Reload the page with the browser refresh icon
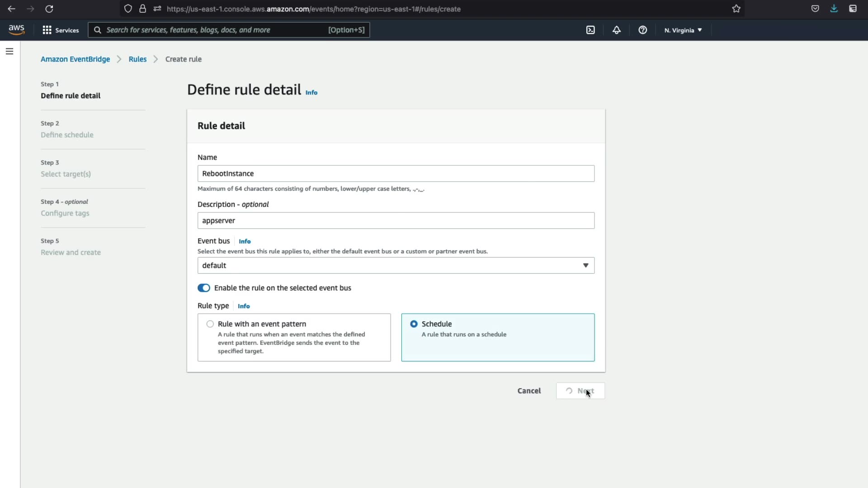The width and height of the screenshot is (868, 488). (x=49, y=9)
